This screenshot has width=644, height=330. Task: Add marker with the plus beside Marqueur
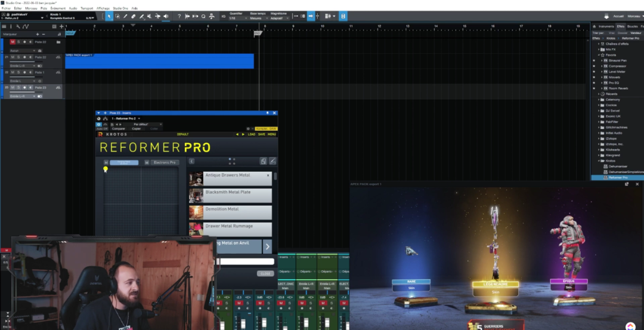[38, 34]
